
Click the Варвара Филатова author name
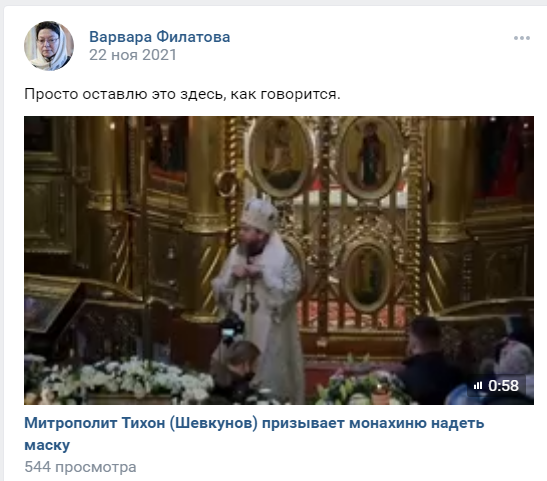159,37
